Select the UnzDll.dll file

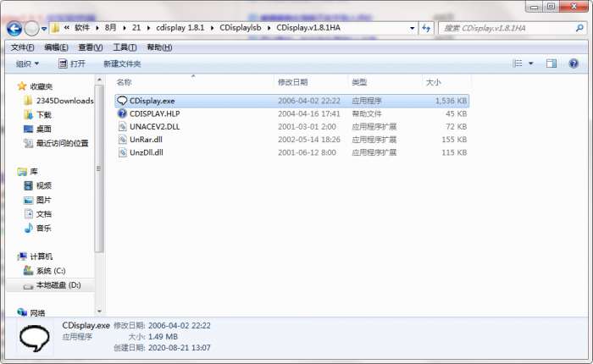point(291,152)
